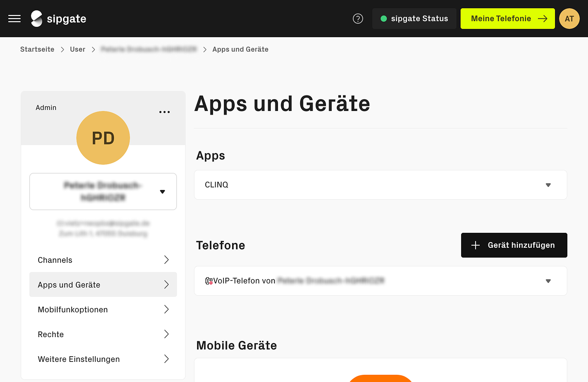
Task: Expand Weitere Einstellungen via its chevron
Action: click(x=167, y=359)
